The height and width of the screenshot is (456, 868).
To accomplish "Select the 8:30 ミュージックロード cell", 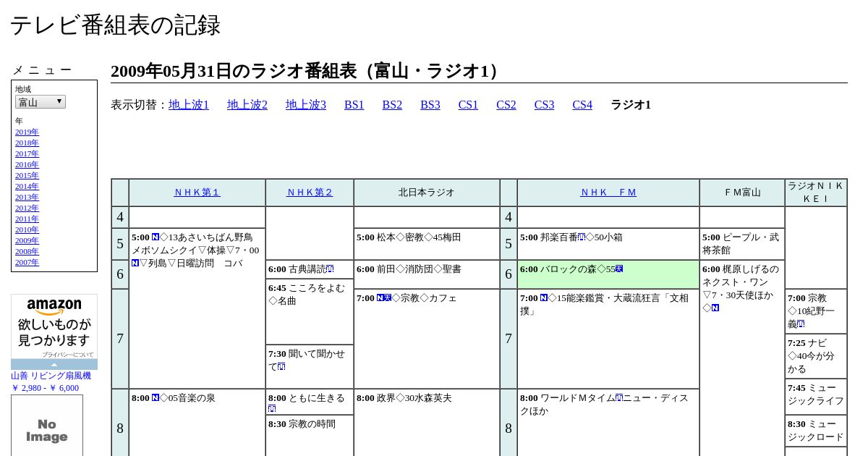I will click(816, 431).
